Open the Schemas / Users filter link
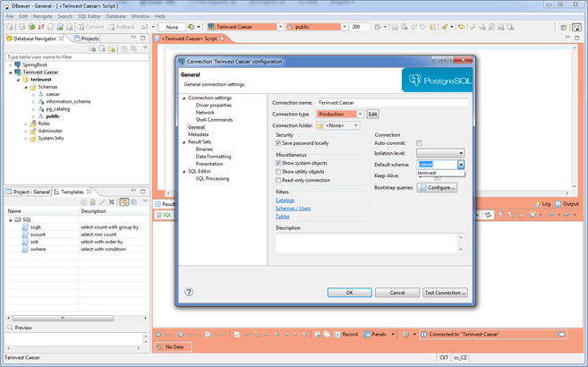Viewport: 588px width, 367px height. click(x=293, y=209)
